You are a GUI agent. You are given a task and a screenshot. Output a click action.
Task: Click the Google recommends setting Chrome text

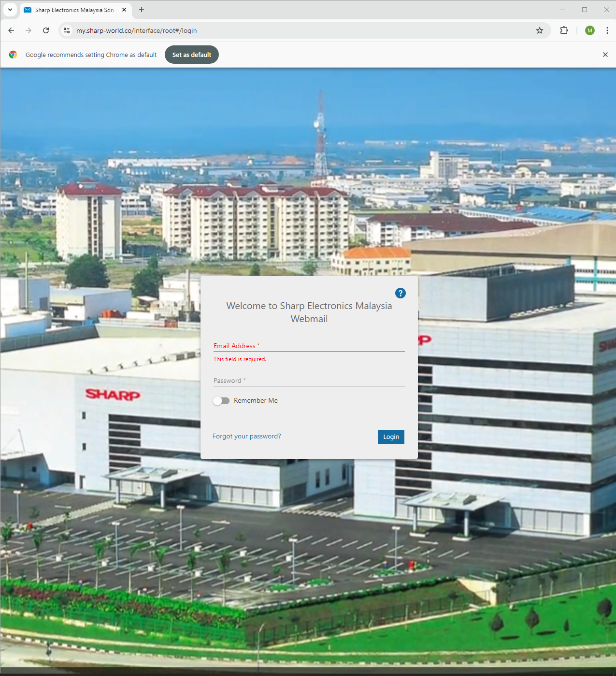coord(91,55)
